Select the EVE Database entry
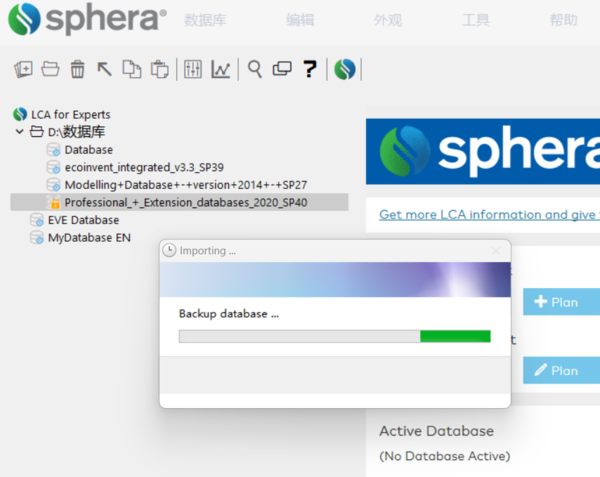The image size is (600, 477). (83, 220)
